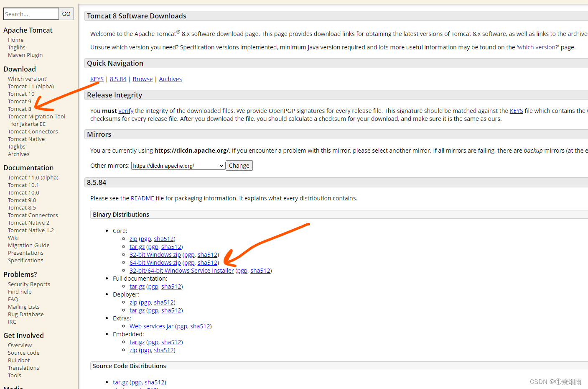
Task: Download the Core tar.gz distribution
Action: pos(137,247)
